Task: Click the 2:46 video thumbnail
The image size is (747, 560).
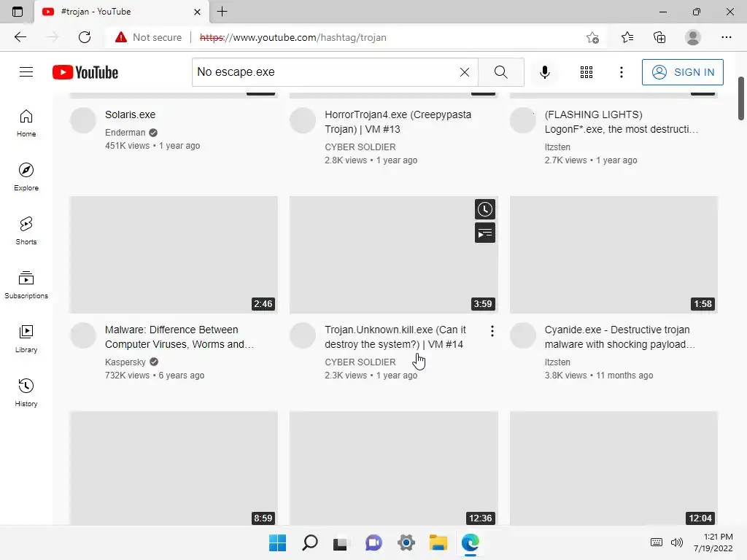Action: (x=174, y=254)
